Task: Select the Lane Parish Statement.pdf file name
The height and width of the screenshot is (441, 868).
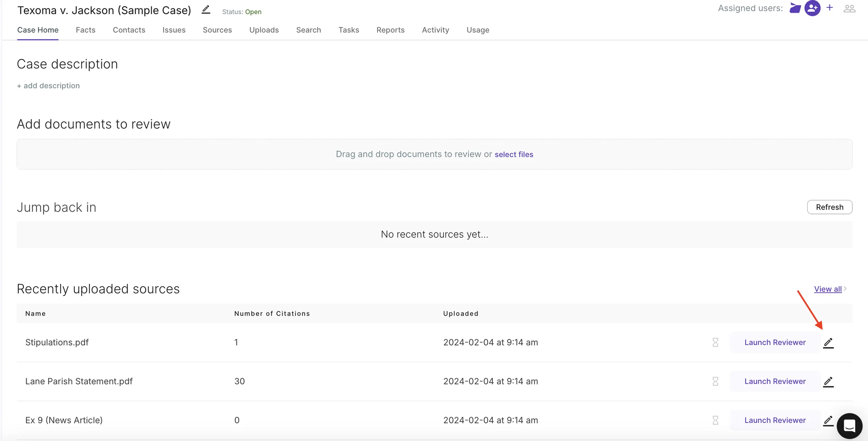Action: pyautogui.click(x=79, y=381)
